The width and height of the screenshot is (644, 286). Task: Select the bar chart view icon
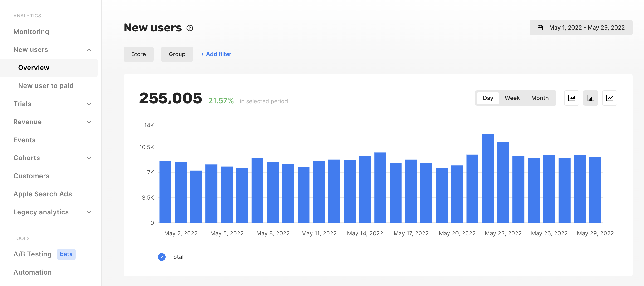pos(590,98)
